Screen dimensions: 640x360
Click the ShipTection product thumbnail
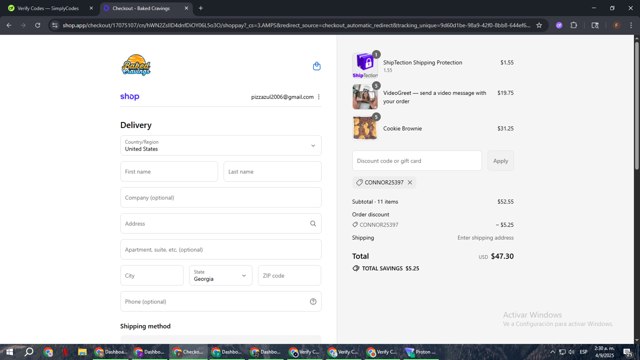(x=365, y=65)
